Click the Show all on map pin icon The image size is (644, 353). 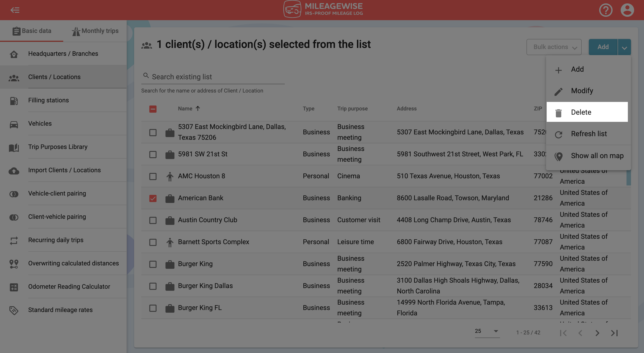pyautogui.click(x=558, y=156)
